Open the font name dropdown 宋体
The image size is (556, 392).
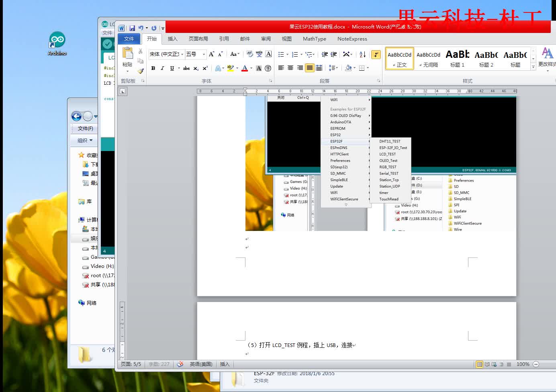[x=182, y=54]
